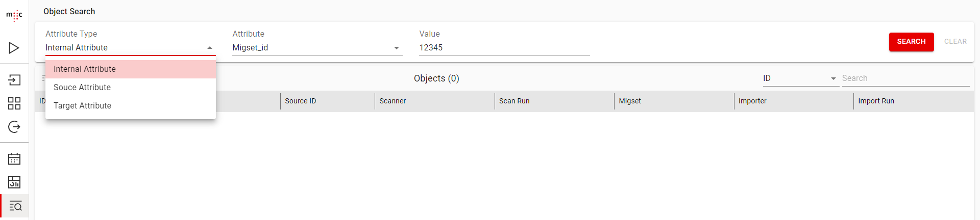Open the dashboard chart icon in sidebar

14,182
